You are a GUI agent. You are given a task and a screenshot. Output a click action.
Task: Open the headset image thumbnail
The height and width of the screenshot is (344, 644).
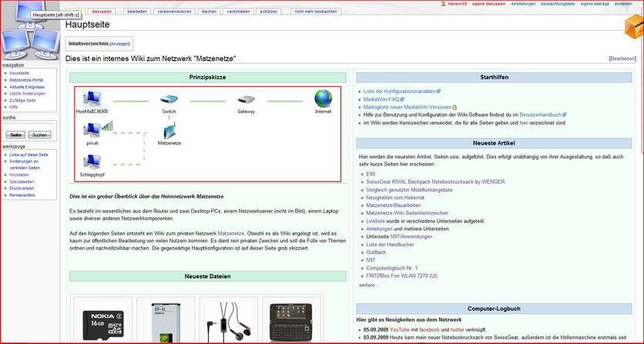[x=229, y=322]
